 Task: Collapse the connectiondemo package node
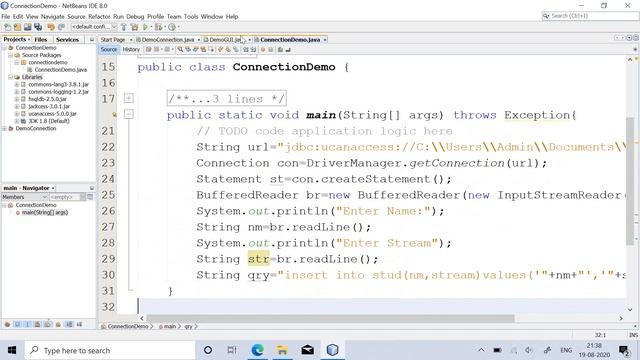(x=17, y=62)
